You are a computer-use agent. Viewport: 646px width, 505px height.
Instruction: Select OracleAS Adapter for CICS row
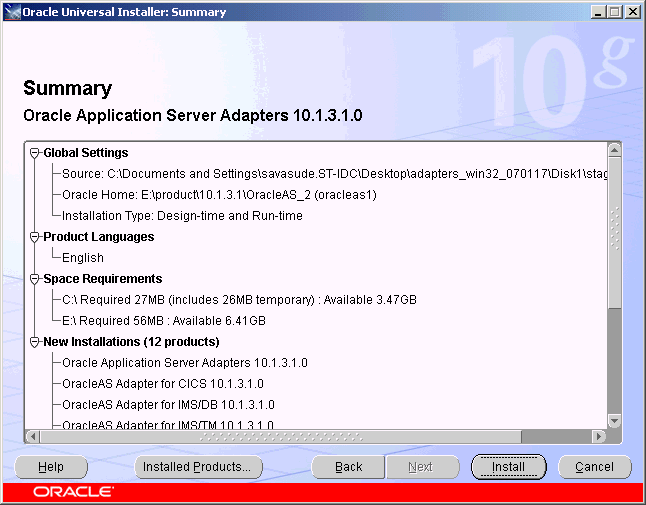[163, 384]
